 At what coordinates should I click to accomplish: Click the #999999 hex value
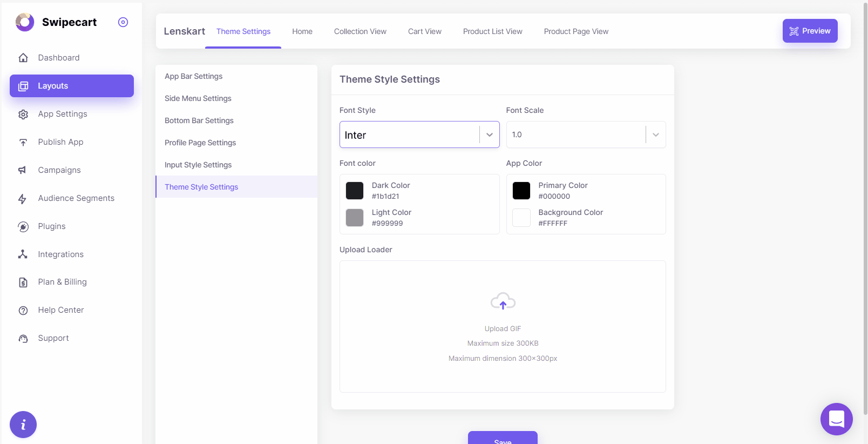(387, 224)
